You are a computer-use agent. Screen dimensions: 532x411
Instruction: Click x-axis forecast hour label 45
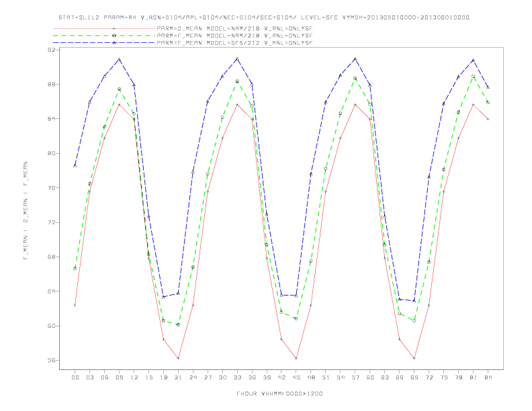296,377
